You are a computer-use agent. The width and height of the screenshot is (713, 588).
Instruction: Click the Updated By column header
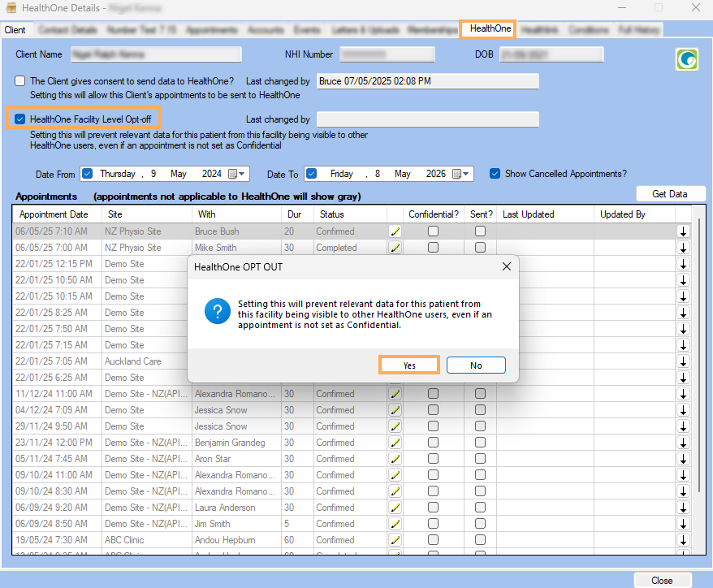[x=635, y=214]
